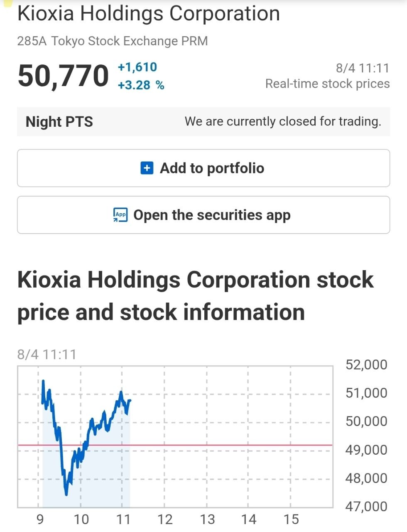The image size is (407, 532).
Task: Select the Night PTS label
Action: [59, 122]
